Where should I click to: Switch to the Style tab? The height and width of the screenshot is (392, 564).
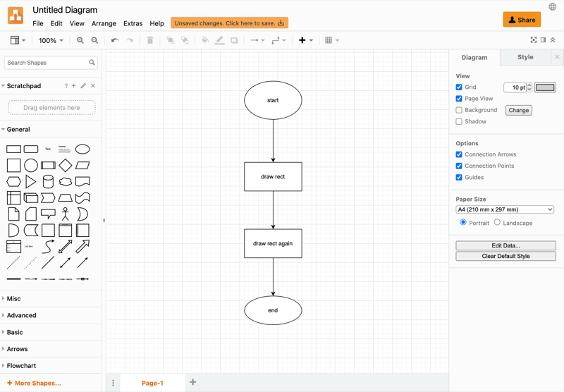click(525, 57)
